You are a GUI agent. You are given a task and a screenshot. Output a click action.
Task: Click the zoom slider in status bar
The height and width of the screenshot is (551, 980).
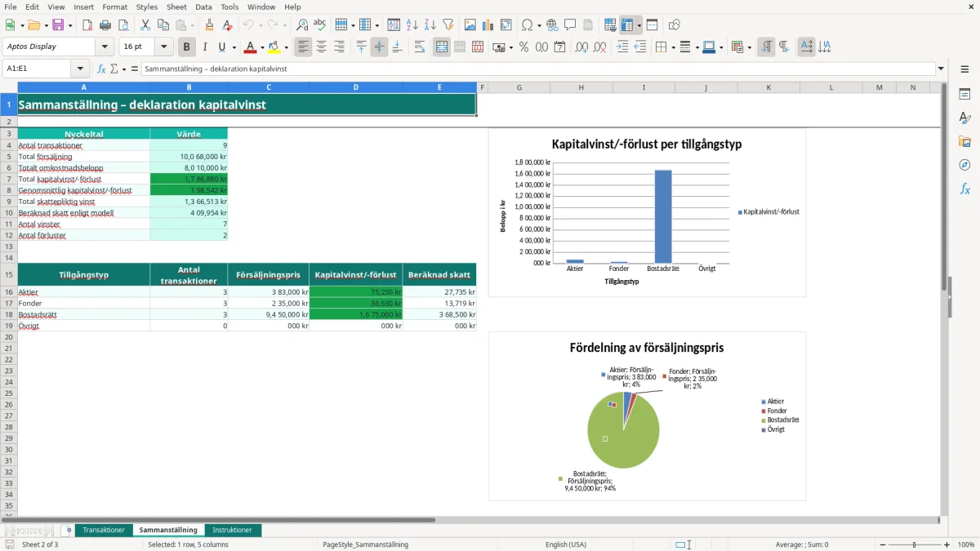pyautogui.click(x=914, y=544)
